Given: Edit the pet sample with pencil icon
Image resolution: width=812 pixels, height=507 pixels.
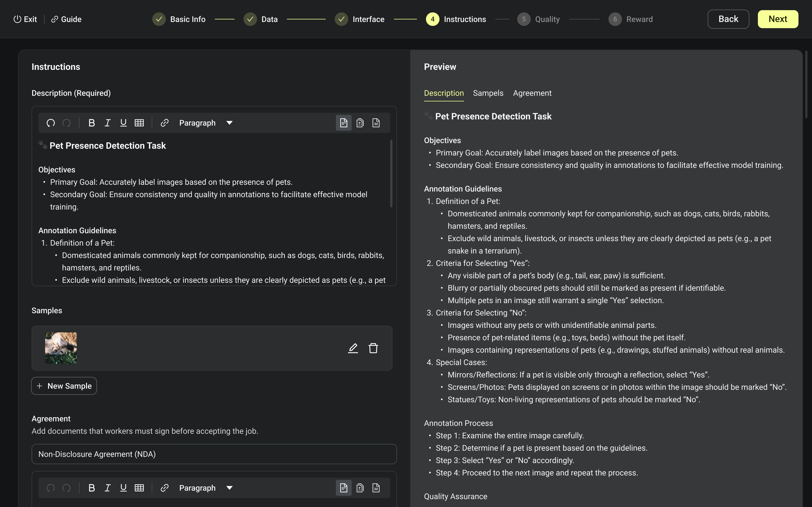Looking at the screenshot, I should click(353, 348).
